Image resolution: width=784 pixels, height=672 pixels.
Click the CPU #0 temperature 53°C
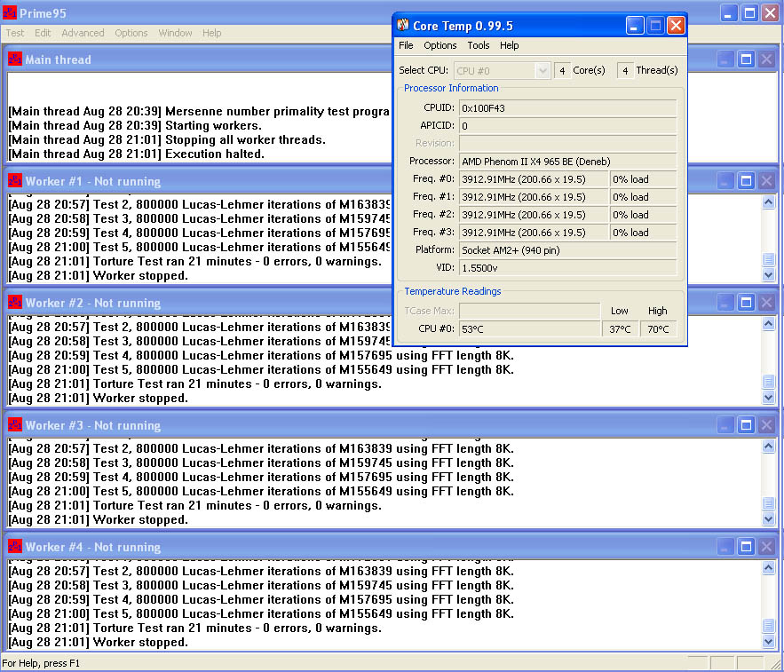pos(529,329)
